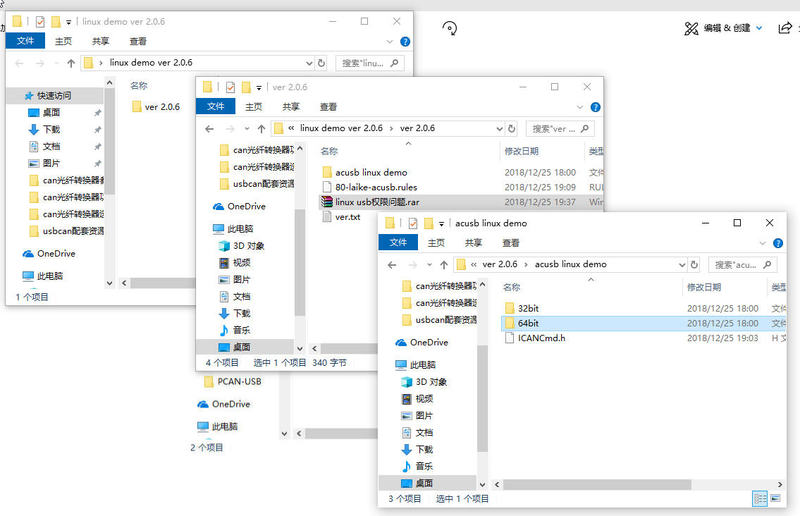Open 查看 tab in acusb linux demo window
Screen dimensions: 800x516
point(511,243)
